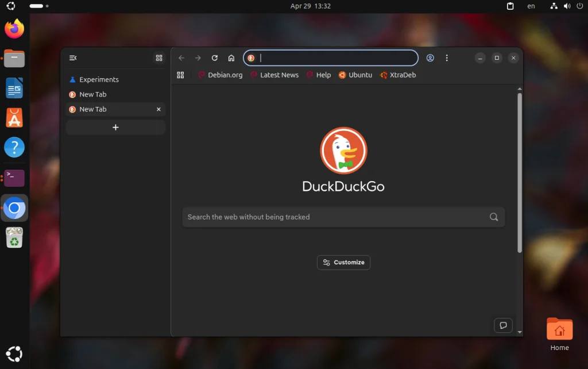Open the Latest News bookmark
This screenshot has width=588, height=369.
pyautogui.click(x=275, y=75)
